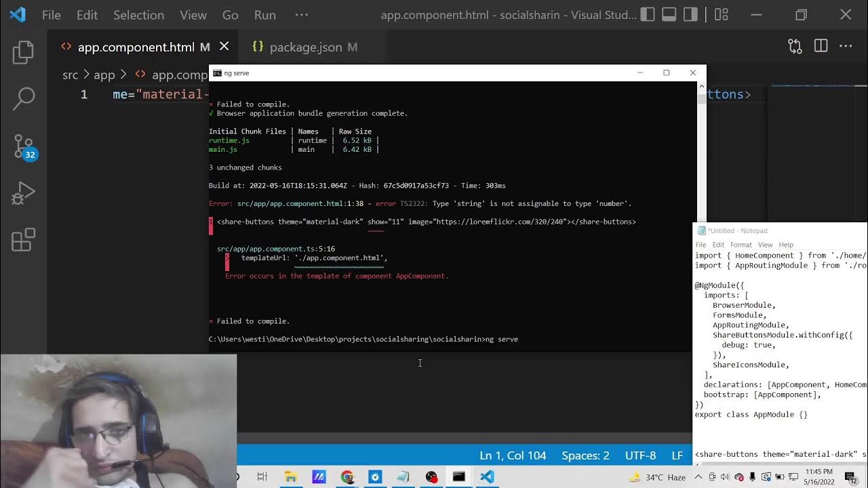The height and width of the screenshot is (488, 868).
Task: Toggle the secondary side bar visibility
Action: [690, 14]
